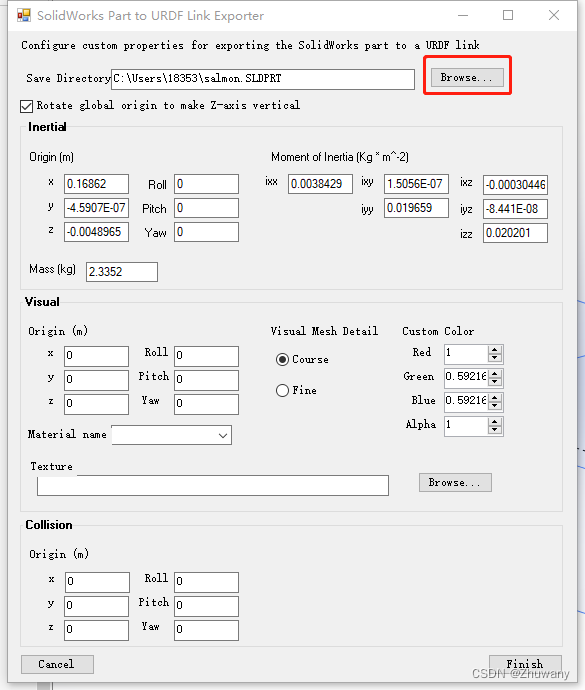Image resolution: width=585 pixels, height=690 pixels.
Task: Click Inertial origin x field 0.16862
Action: tap(96, 184)
